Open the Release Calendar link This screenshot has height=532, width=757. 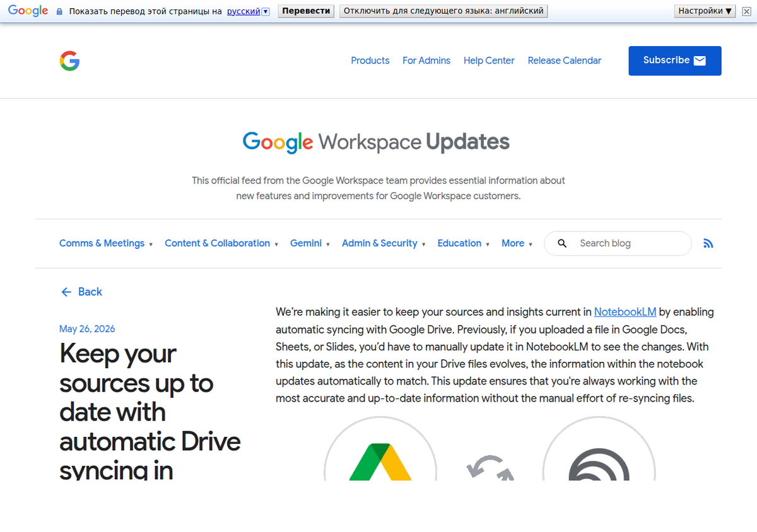pyautogui.click(x=565, y=61)
